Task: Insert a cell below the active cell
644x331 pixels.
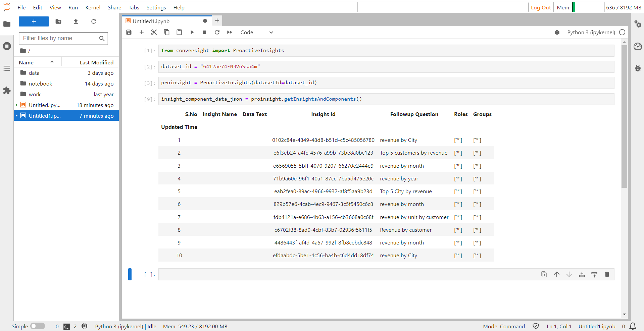Action: [x=594, y=274]
